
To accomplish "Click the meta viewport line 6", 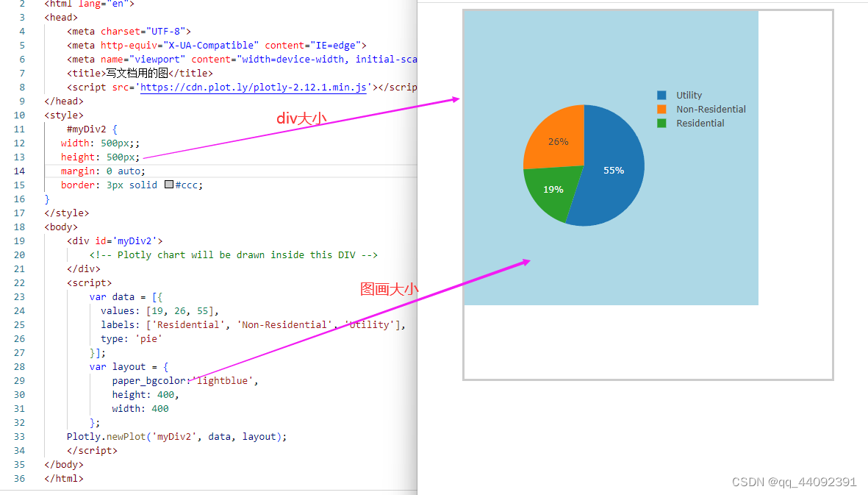I will [242, 60].
